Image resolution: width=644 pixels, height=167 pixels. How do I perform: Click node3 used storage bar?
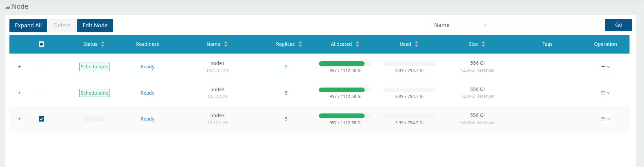[x=409, y=116]
